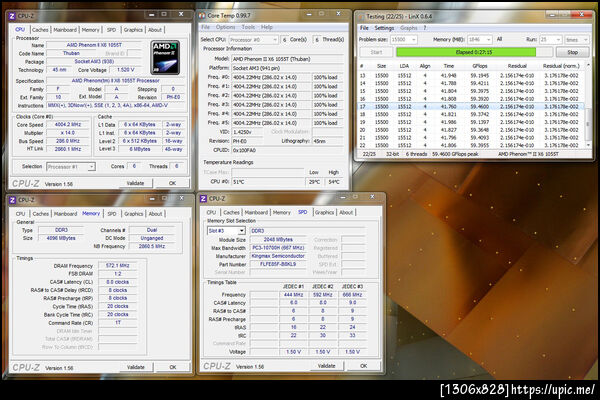Screen dimensions: 600x400
Task: Open the Settings menu in LinX
Action: click(x=384, y=28)
